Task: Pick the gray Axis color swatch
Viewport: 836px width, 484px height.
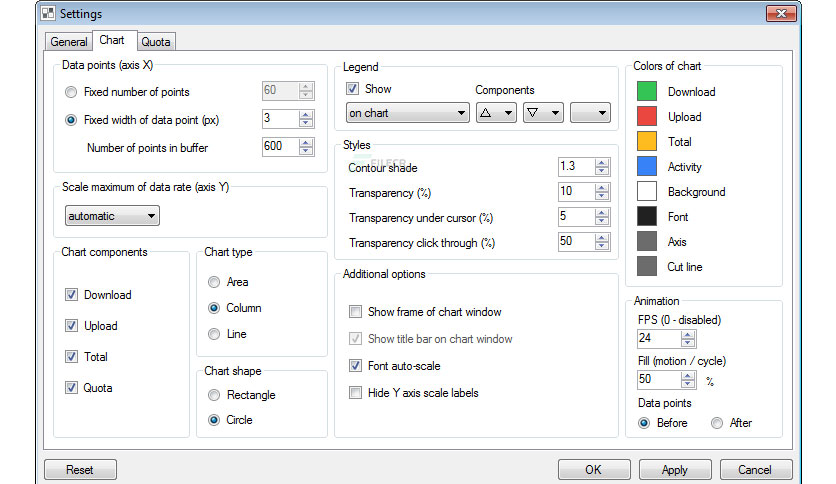Action: [647, 241]
